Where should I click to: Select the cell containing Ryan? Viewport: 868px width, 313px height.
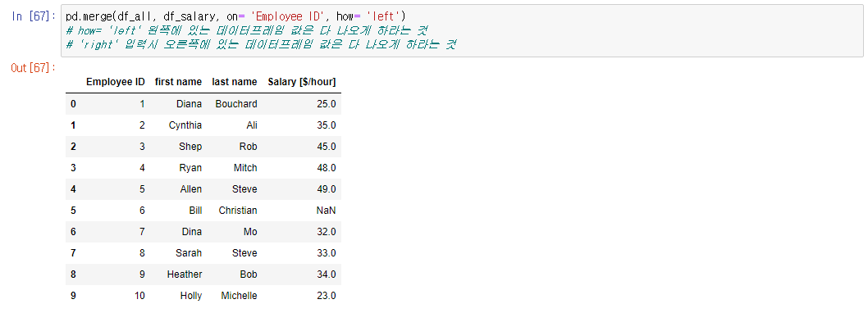pos(190,167)
